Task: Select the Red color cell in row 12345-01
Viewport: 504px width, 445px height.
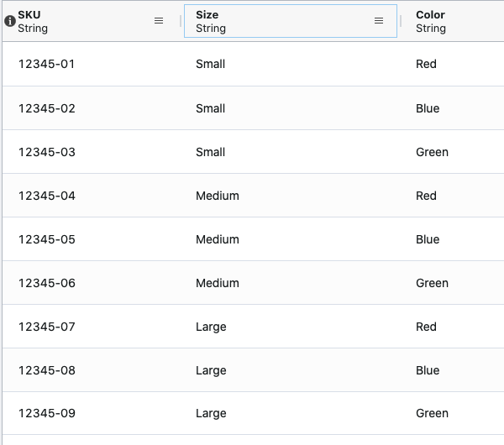Action: (426, 64)
